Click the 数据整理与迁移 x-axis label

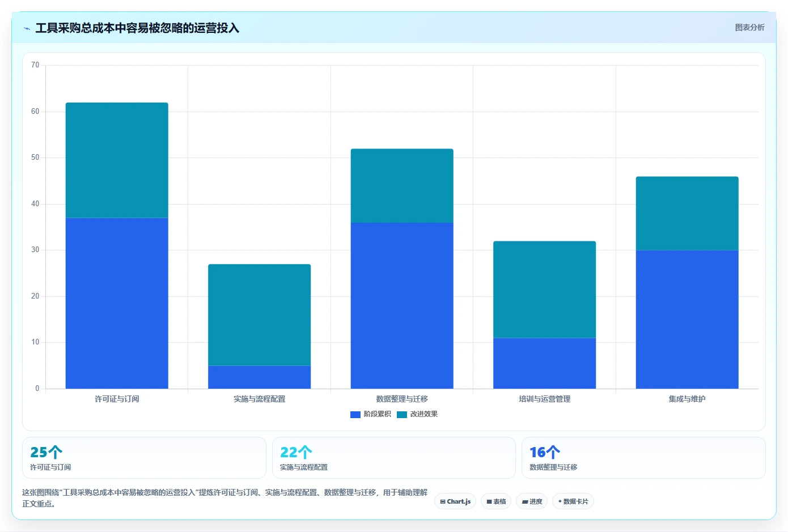point(402,399)
